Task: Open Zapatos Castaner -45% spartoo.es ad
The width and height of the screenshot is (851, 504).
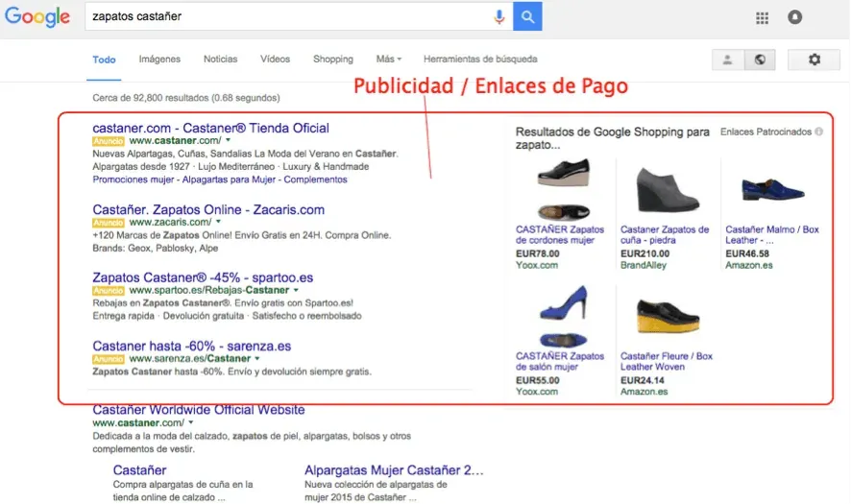Action: point(203,277)
